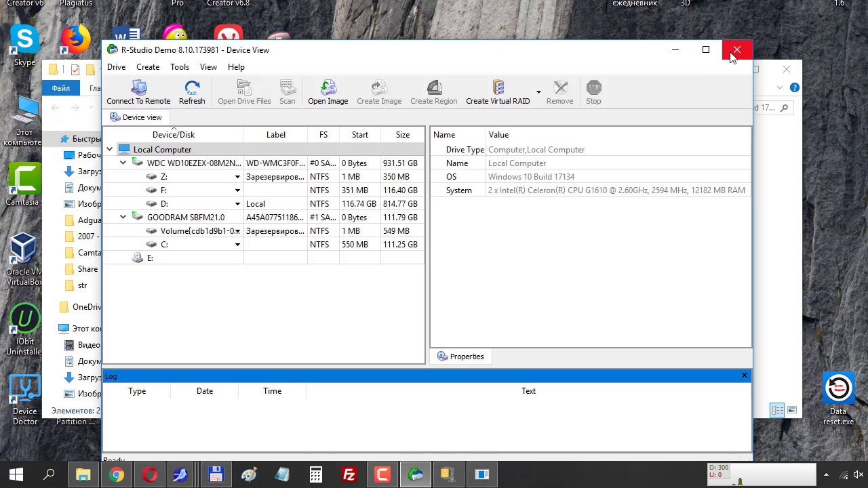Select the WDC WD10EZEX-08M2N drive
Screen dimensions: 868x488
point(193,163)
